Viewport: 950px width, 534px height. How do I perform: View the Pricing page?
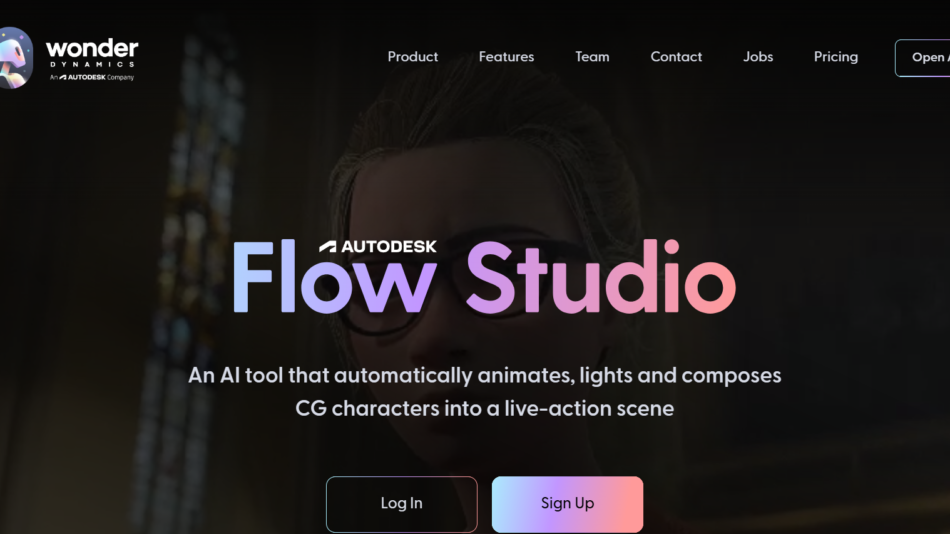click(835, 57)
